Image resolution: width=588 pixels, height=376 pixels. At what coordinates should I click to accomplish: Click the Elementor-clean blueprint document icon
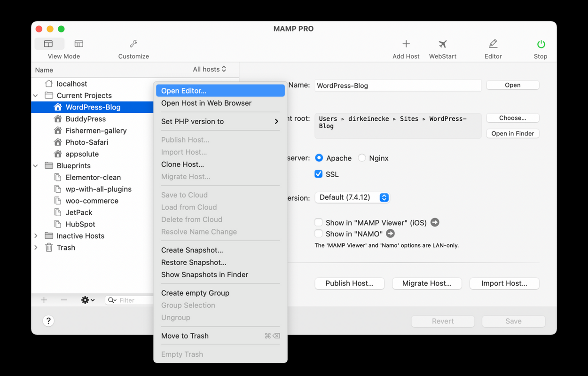(x=58, y=177)
